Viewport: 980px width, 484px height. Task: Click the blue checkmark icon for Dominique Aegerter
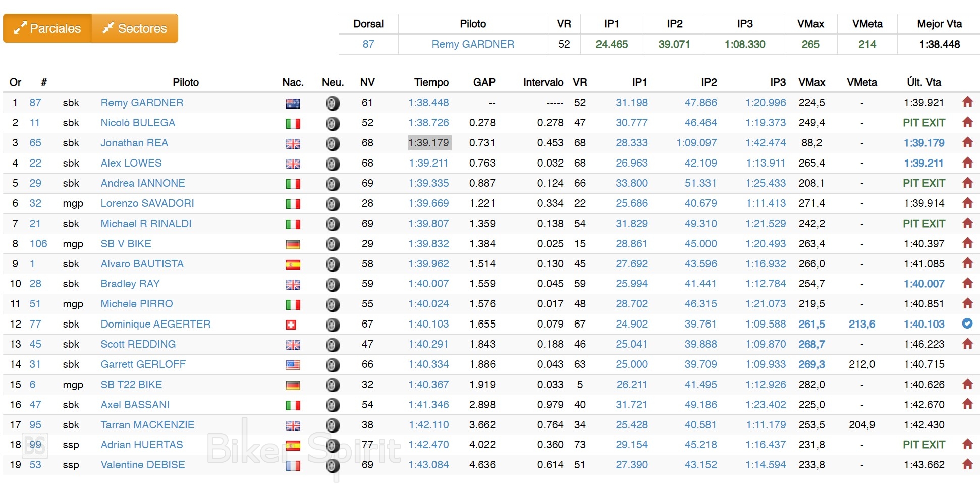967,324
